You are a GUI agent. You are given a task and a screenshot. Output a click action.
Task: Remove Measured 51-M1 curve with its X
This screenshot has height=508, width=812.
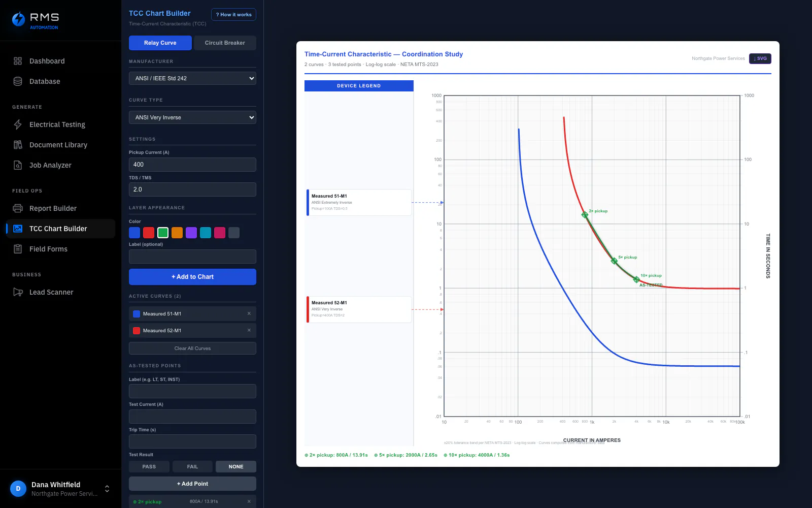249,313
